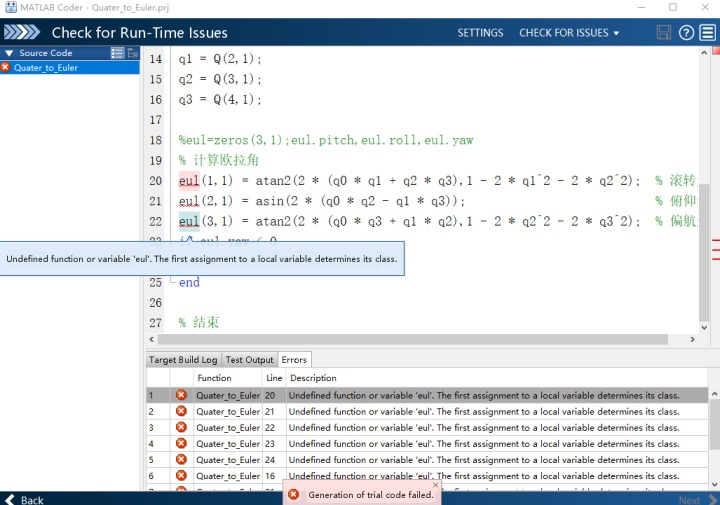Click the Description column header
This screenshot has height=505, width=720.
coord(314,378)
